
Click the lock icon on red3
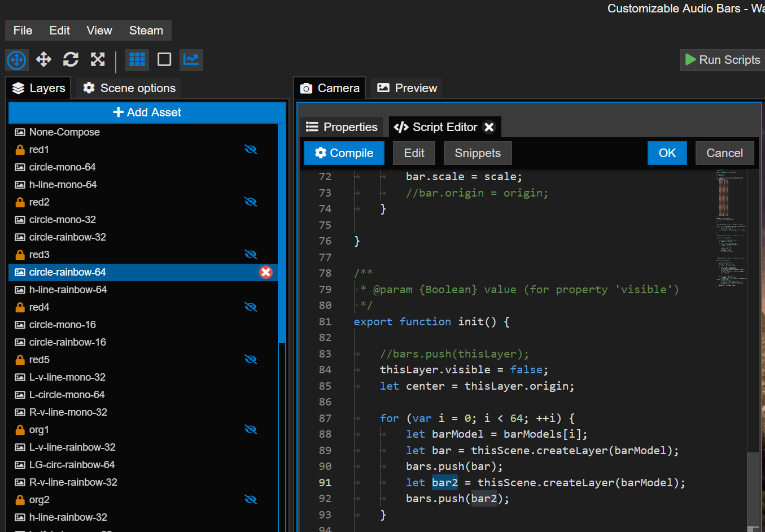(x=20, y=255)
